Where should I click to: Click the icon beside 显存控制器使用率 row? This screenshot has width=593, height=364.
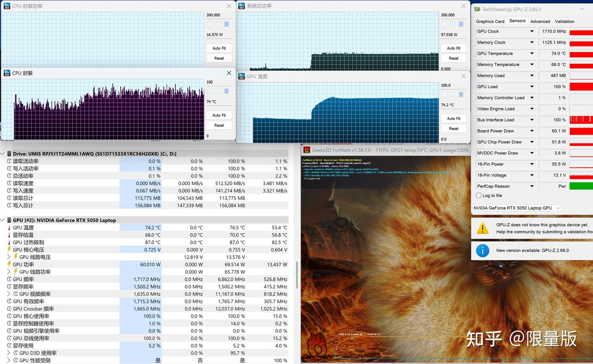tap(9, 324)
